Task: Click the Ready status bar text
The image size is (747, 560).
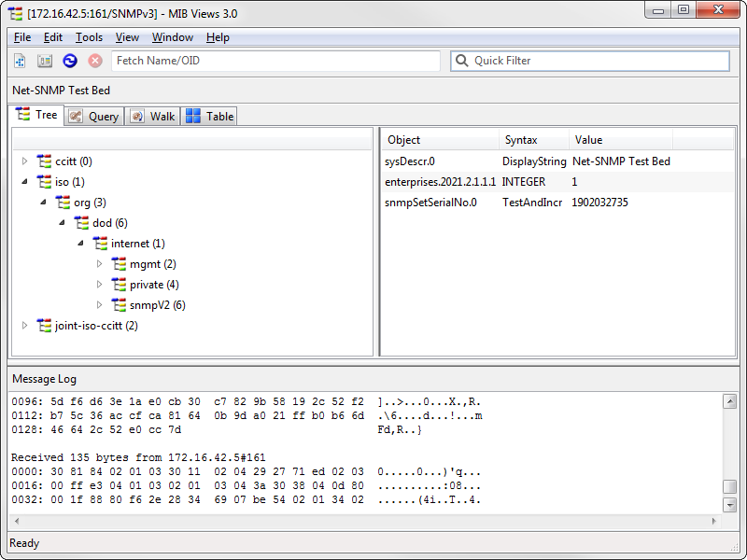Action: [24, 543]
